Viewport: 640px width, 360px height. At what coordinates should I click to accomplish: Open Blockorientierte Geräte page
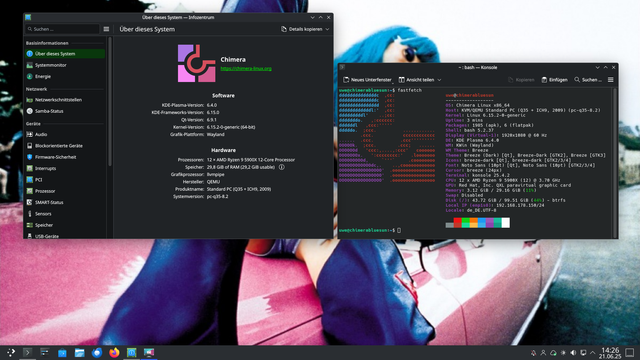click(65, 146)
